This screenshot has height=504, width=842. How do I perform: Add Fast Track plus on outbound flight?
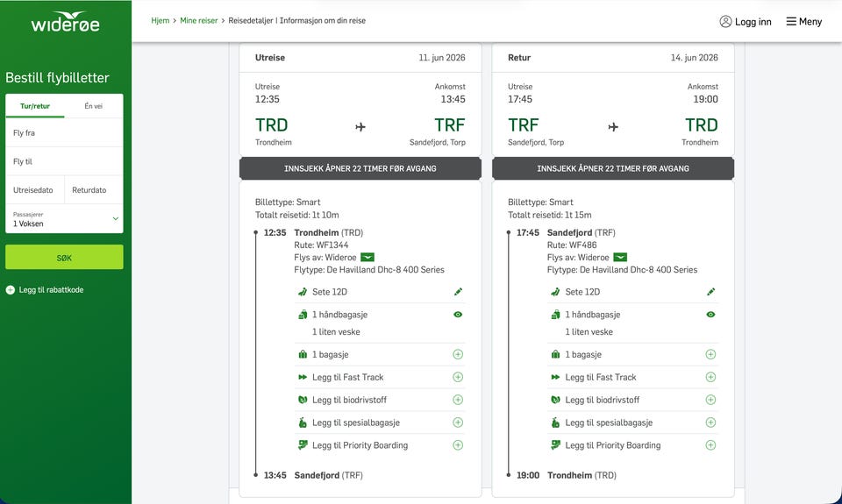[x=458, y=377]
